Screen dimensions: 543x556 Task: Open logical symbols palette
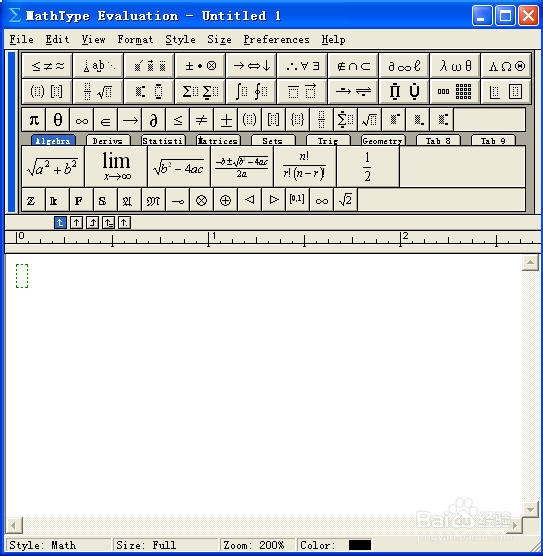point(303,66)
